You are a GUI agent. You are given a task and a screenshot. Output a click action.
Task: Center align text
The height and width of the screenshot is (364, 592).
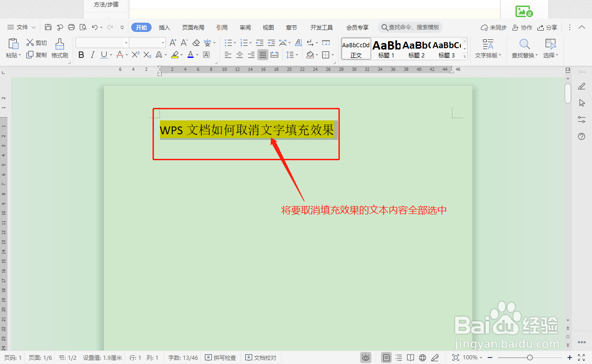pyautogui.click(x=240, y=55)
